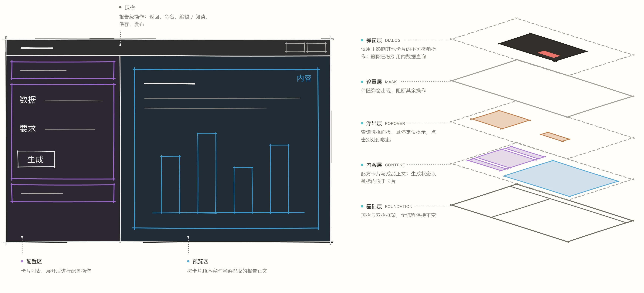Screen dimensions: 644x293
Task: Click the 预览区 annotation title
Action: [x=200, y=261]
